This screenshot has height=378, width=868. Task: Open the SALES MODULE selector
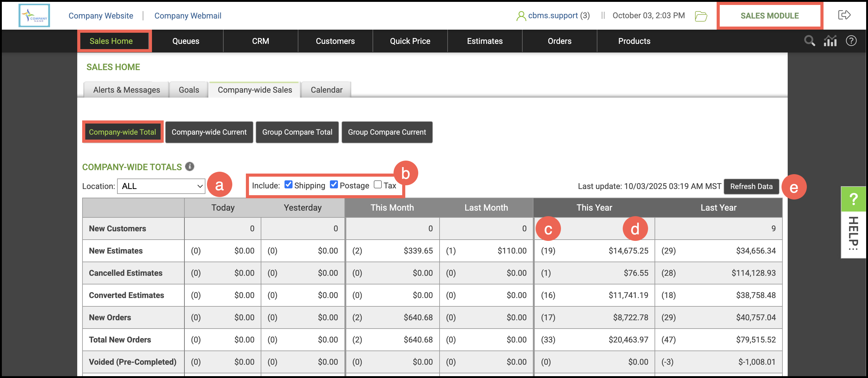(x=769, y=16)
